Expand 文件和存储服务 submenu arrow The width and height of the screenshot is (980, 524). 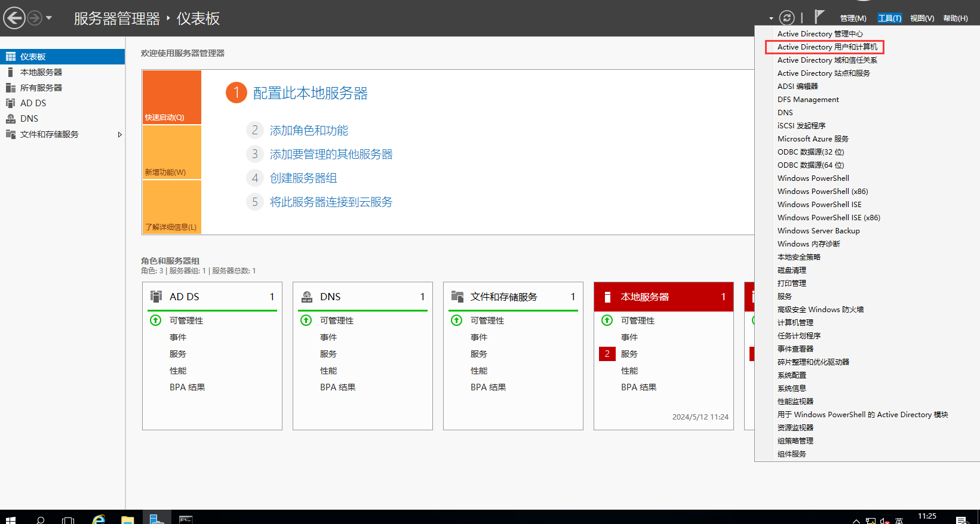pyautogui.click(x=119, y=135)
